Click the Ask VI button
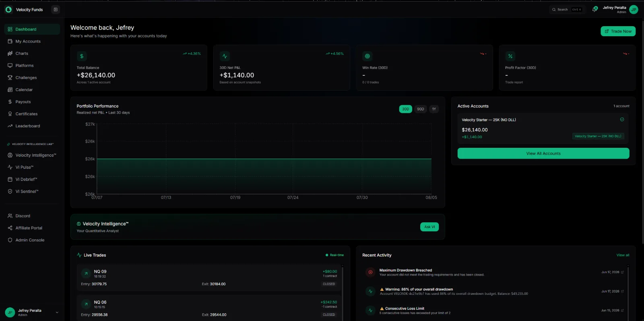 pyautogui.click(x=429, y=227)
